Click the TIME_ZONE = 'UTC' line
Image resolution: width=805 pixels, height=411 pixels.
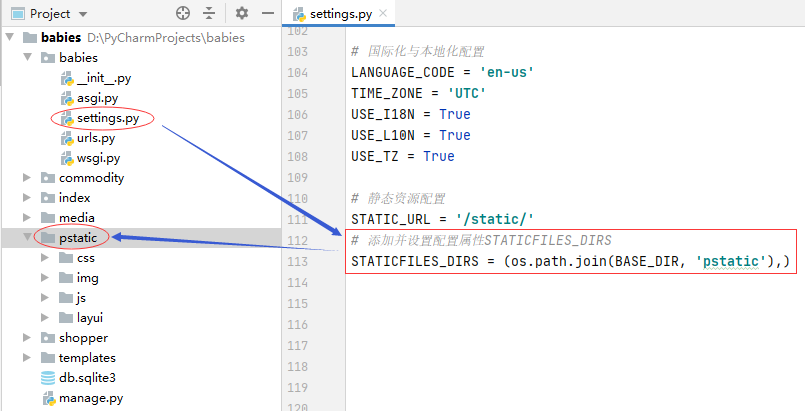coord(418,93)
